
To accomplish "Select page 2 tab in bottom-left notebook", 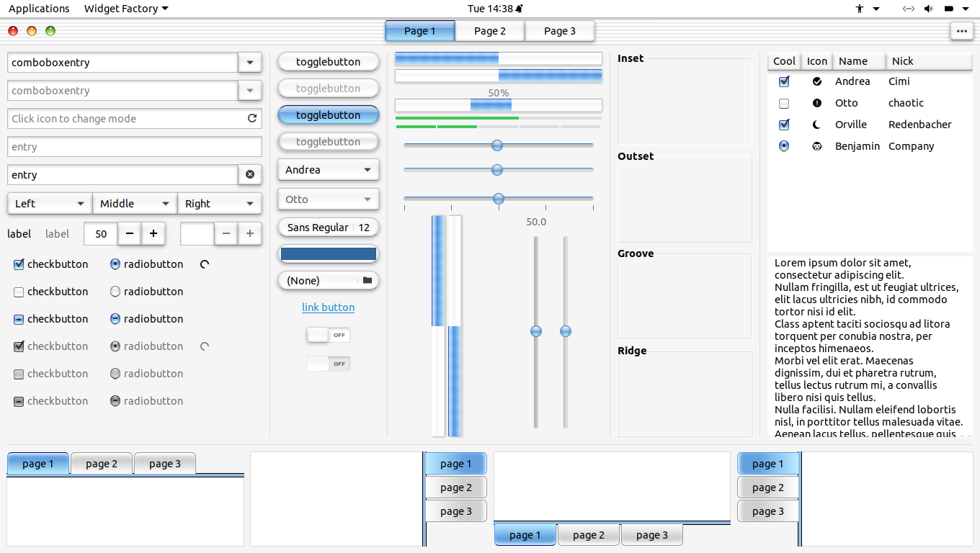I will point(102,464).
